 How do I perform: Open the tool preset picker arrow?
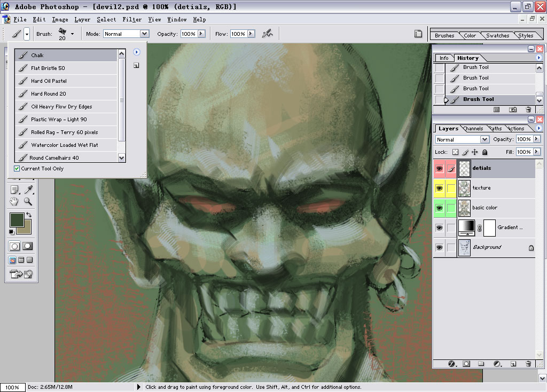tap(27, 34)
